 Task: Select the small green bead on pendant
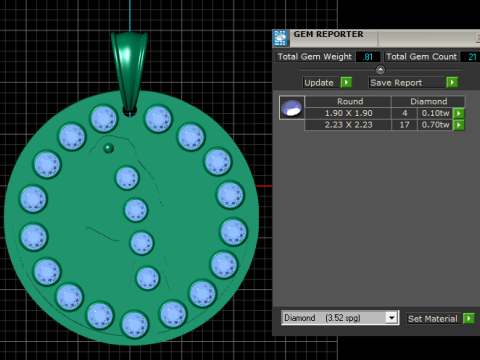108,148
